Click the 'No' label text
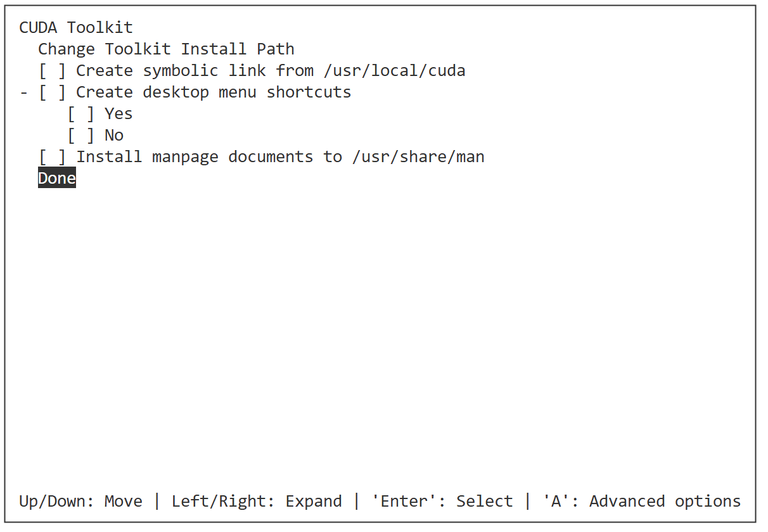 tap(114, 136)
